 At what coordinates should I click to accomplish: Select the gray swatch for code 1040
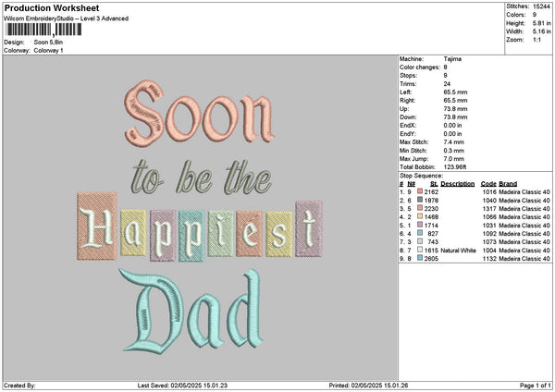[x=420, y=199]
